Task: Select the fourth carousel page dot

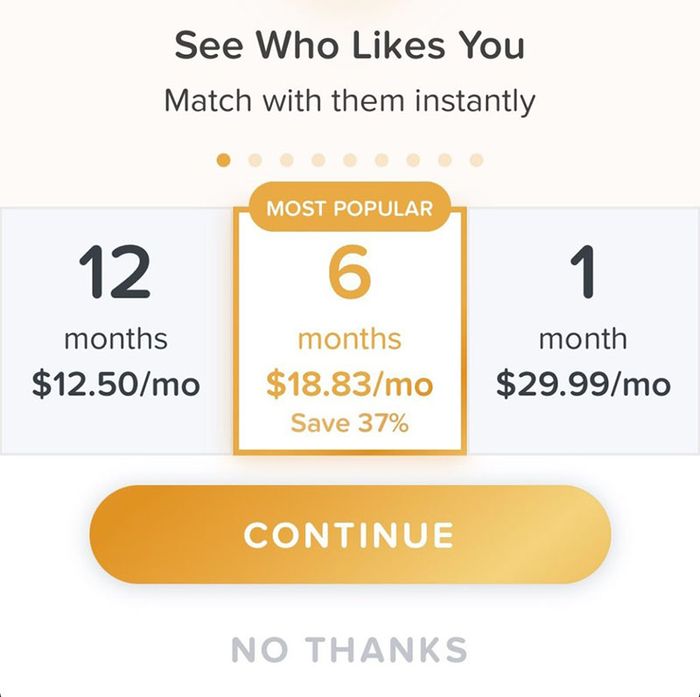Action: (x=318, y=160)
